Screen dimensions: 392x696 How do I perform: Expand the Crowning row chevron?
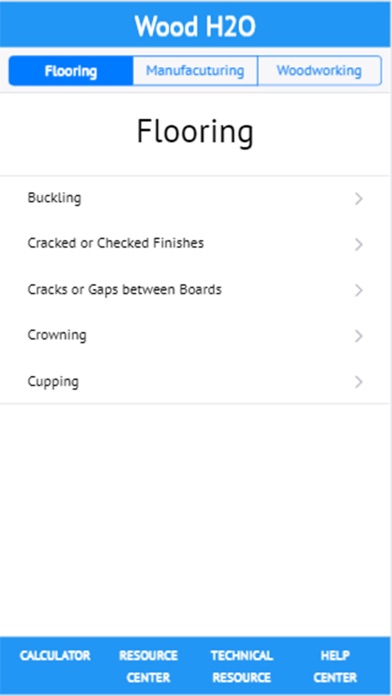click(x=359, y=336)
